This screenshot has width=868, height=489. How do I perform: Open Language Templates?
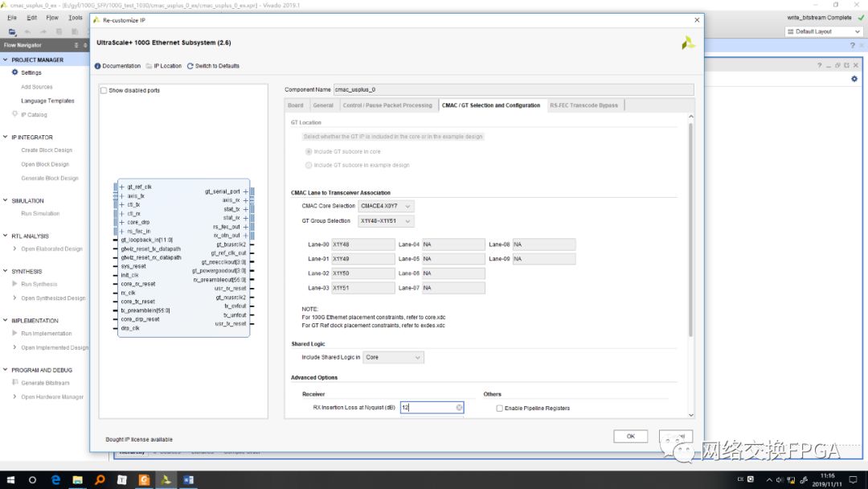click(x=47, y=101)
